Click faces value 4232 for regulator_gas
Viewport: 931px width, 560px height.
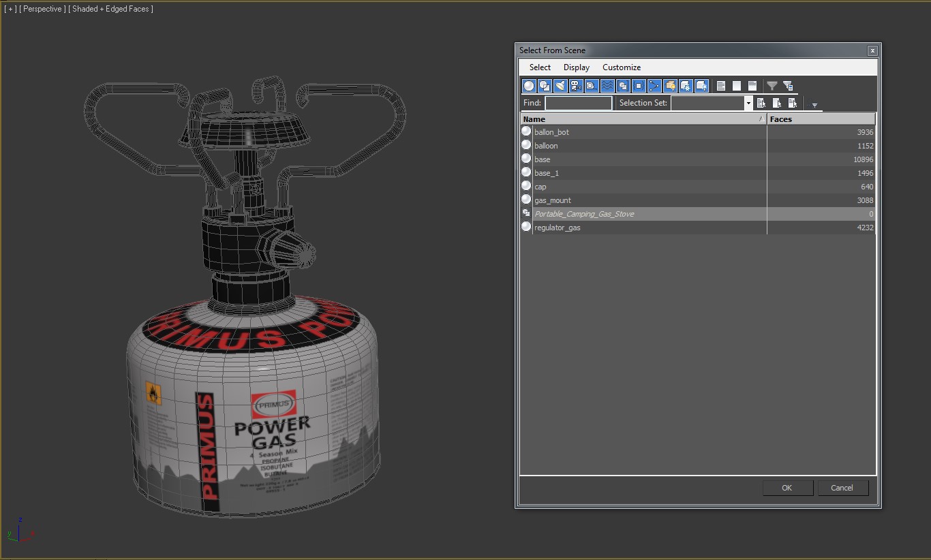pyautogui.click(x=865, y=228)
